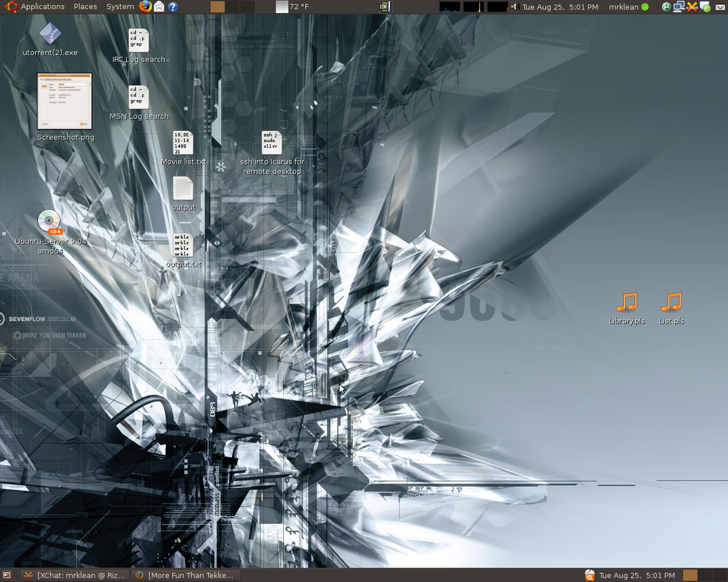Open the blue Help icon

[173, 7]
